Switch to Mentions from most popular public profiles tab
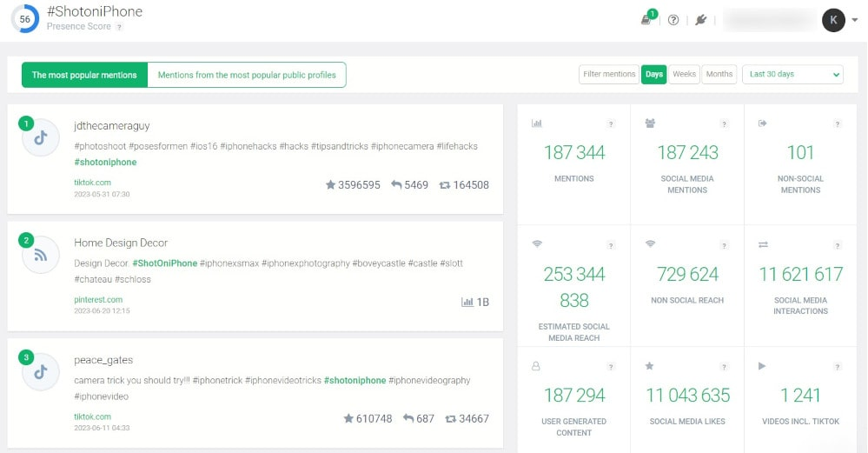The width and height of the screenshot is (868, 453). (x=247, y=75)
